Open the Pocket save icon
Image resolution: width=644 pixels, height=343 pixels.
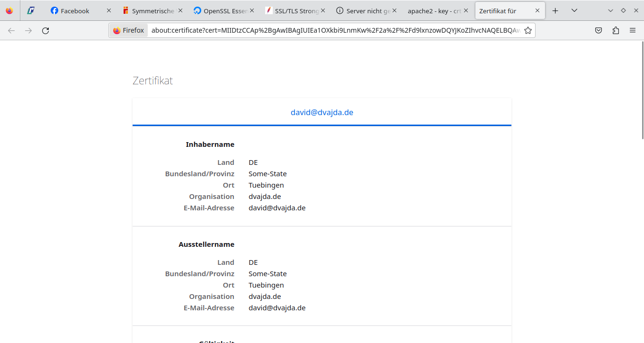coord(599,30)
